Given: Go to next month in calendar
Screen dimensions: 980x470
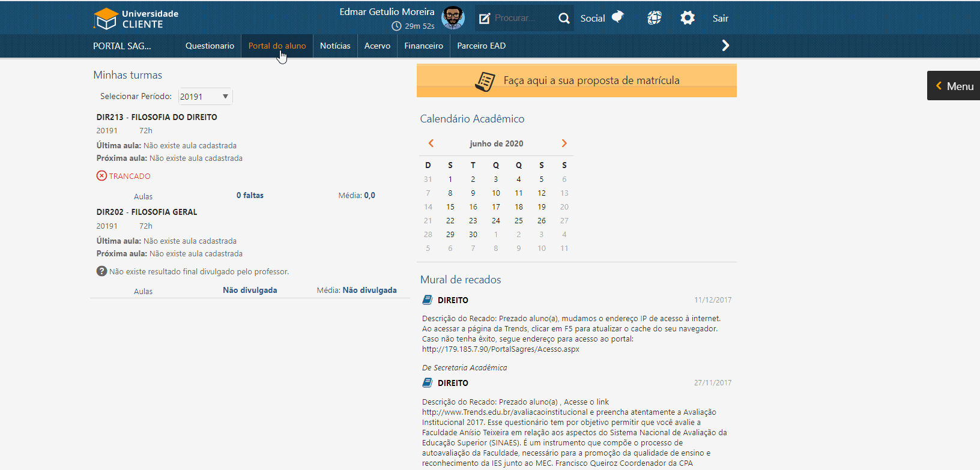Looking at the screenshot, I should [x=564, y=143].
